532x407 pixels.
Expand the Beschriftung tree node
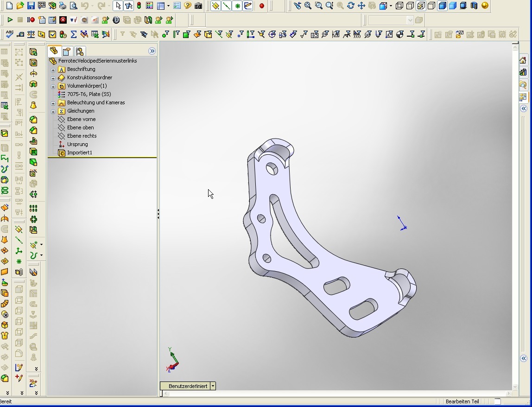(x=53, y=70)
